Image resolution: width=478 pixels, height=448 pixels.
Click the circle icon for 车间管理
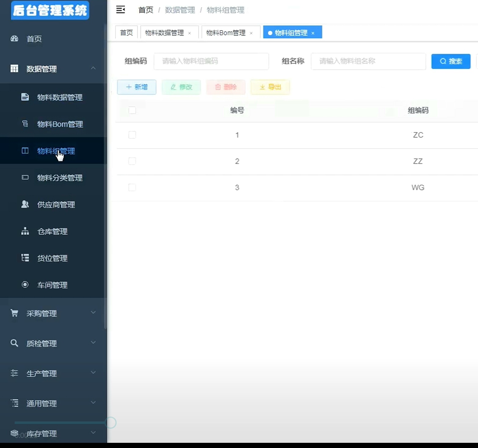25,285
